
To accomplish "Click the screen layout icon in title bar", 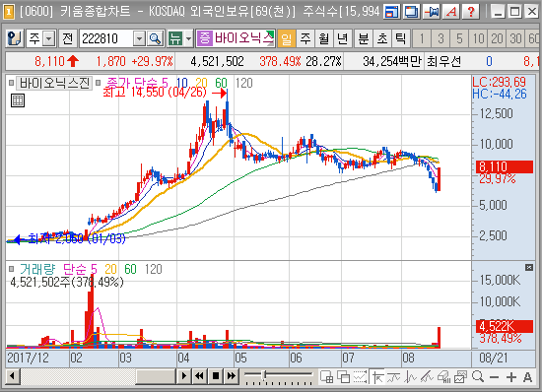I will pyautogui.click(x=392, y=12).
